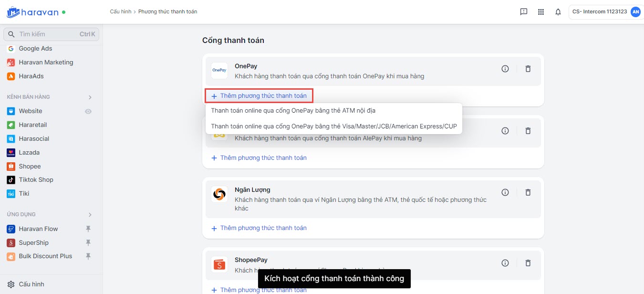Click the OnePay logo thumbnail
644x294 pixels.
coord(219,70)
